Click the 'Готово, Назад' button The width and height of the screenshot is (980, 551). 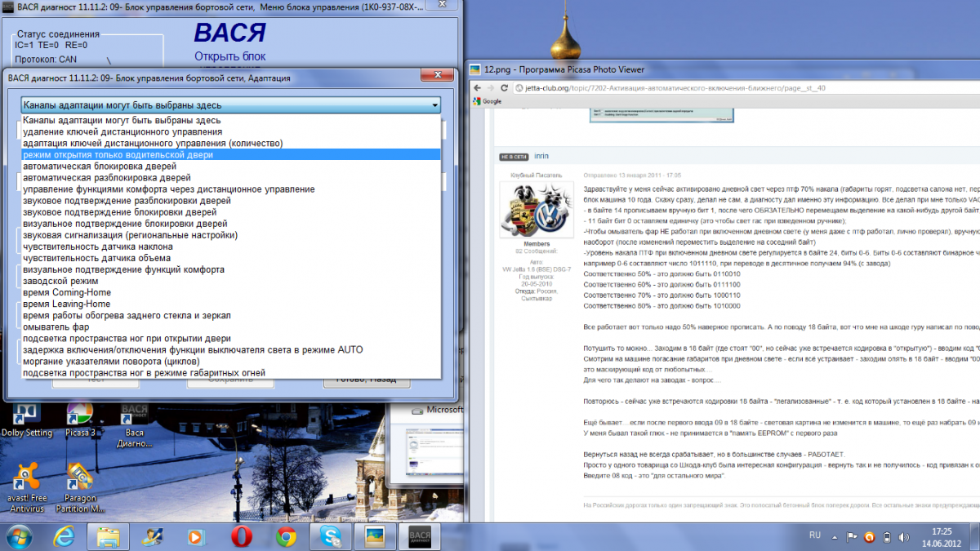(x=366, y=380)
